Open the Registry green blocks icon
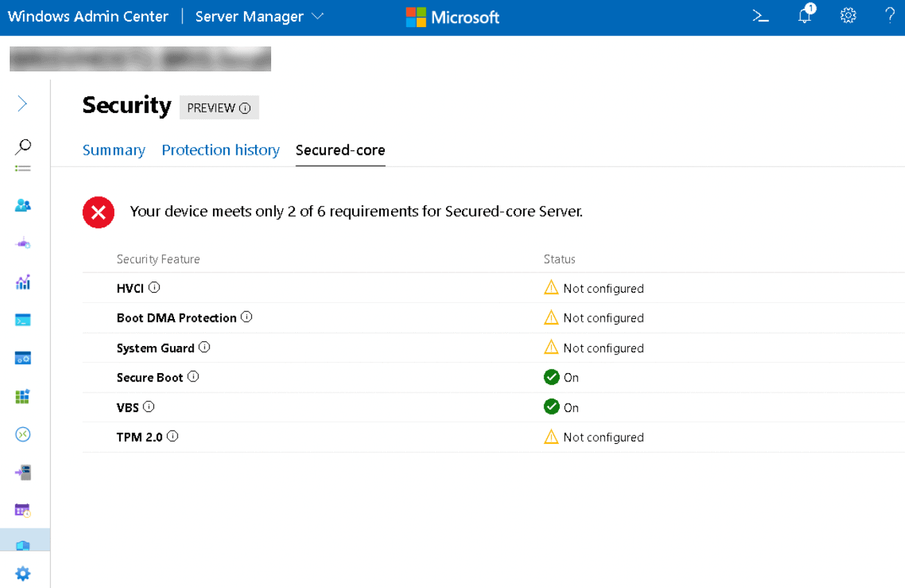This screenshot has height=588, width=905. point(23,397)
